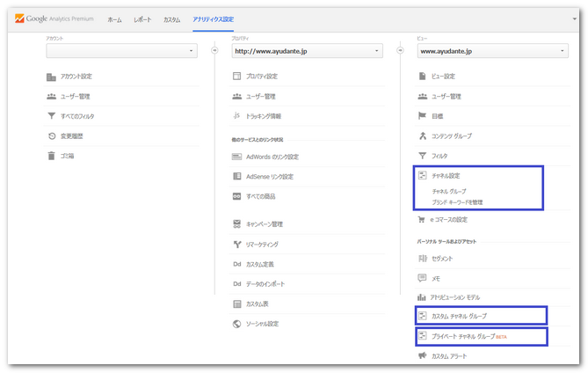Open the www.ayudante.jp view dropdown
This screenshot has width=588, height=373.
(493, 51)
